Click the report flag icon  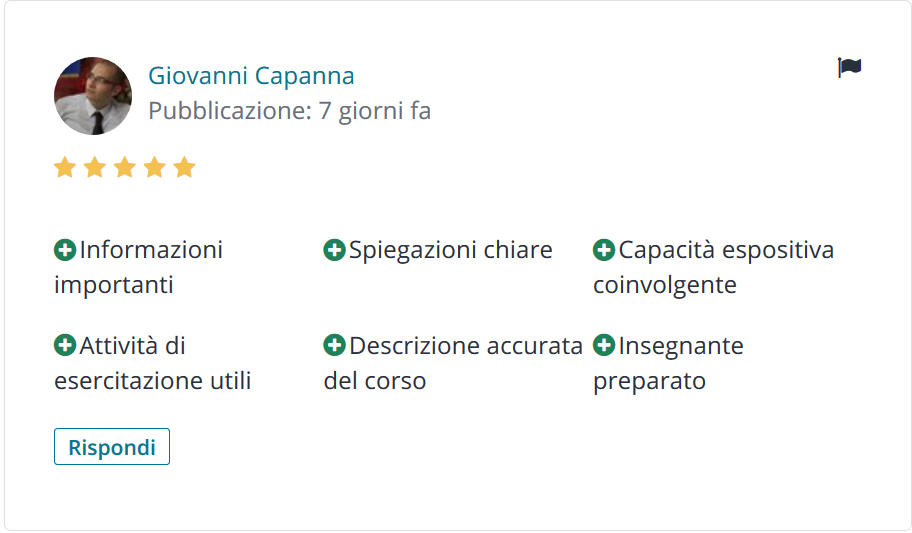(x=849, y=67)
